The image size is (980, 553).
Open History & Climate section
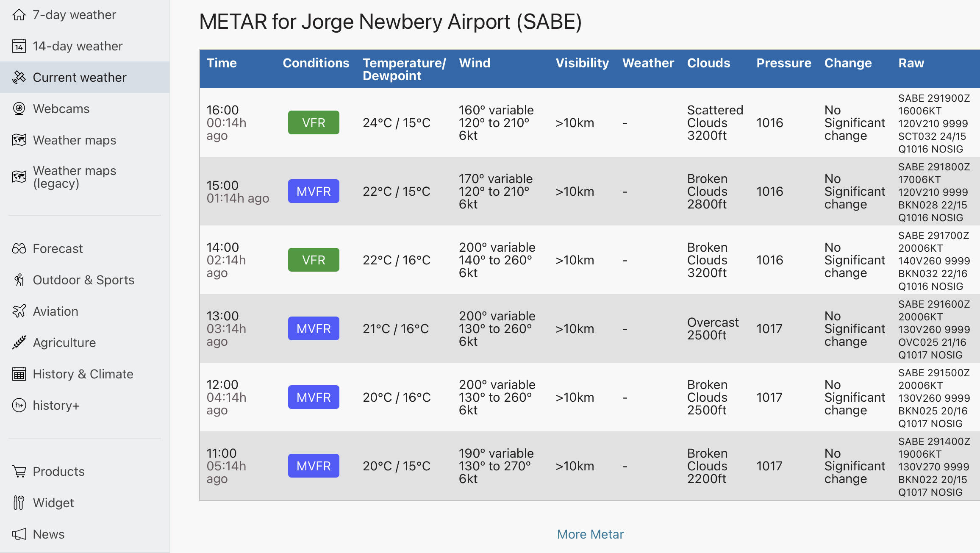coord(83,374)
